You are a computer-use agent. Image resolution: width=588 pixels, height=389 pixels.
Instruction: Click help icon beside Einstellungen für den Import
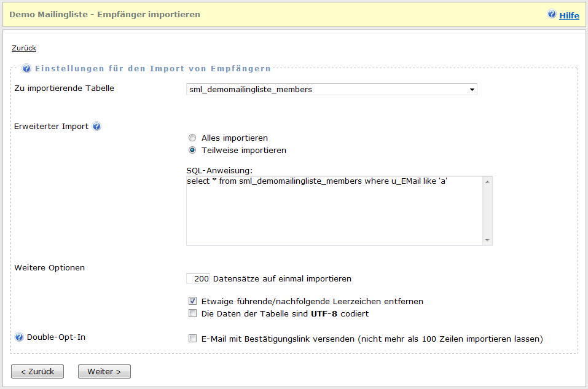pyautogui.click(x=27, y=69)
